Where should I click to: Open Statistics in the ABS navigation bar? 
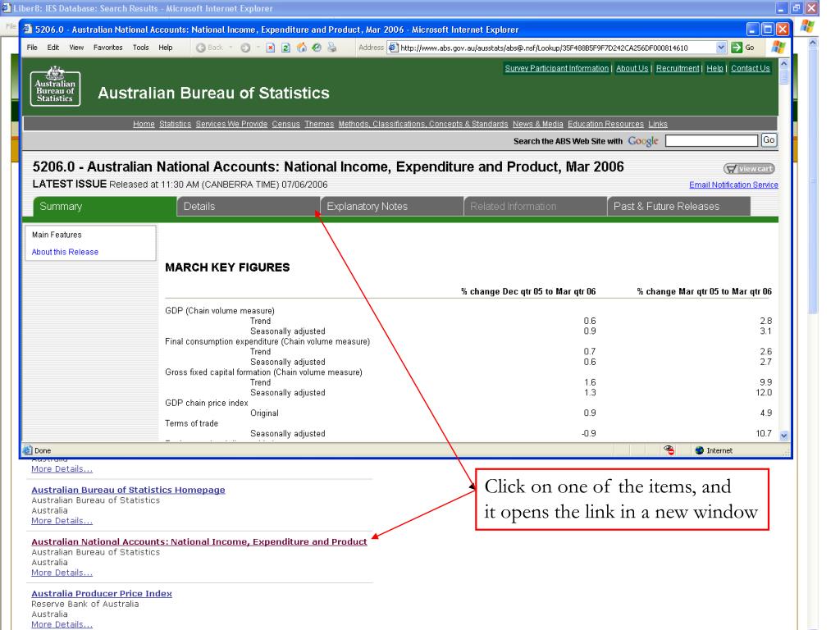point(176,124)
